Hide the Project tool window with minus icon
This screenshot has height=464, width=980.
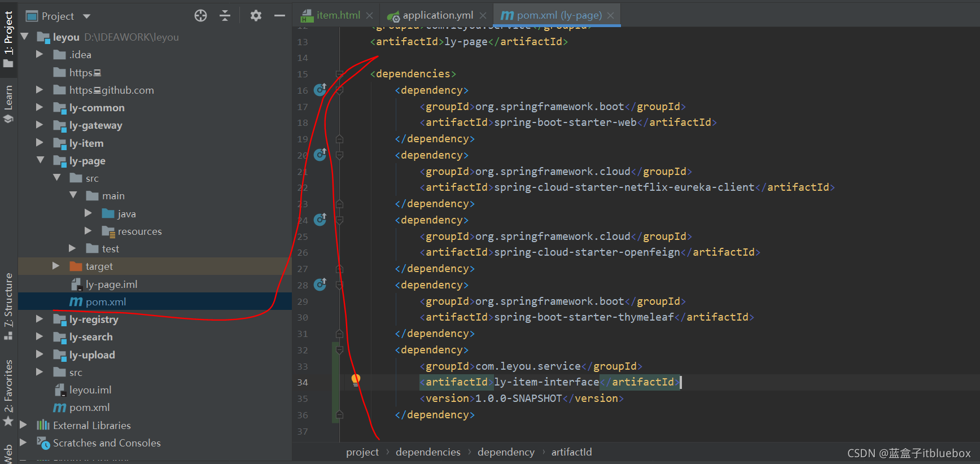(x=279, y=16)
